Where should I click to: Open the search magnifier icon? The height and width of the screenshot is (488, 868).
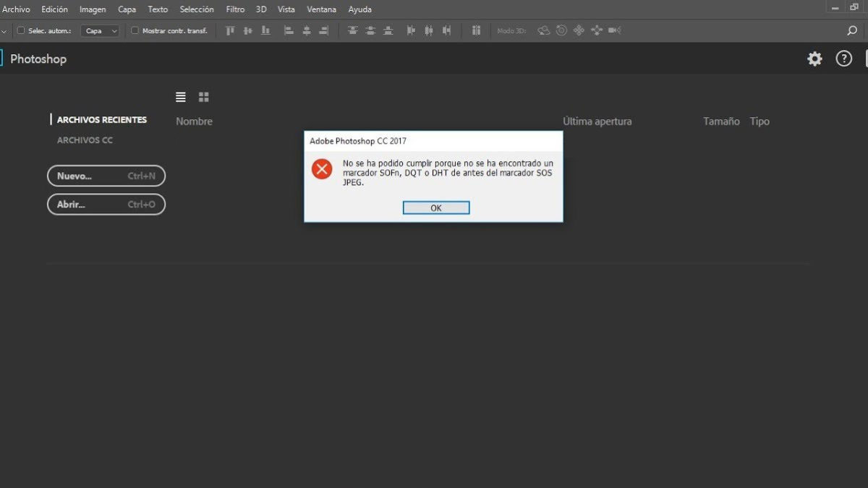(x=852, y=30)
